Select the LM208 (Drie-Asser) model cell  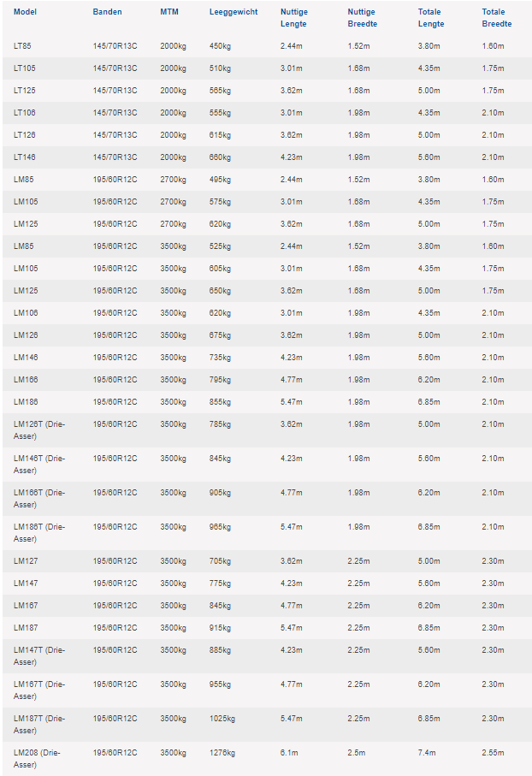(37, 759)
